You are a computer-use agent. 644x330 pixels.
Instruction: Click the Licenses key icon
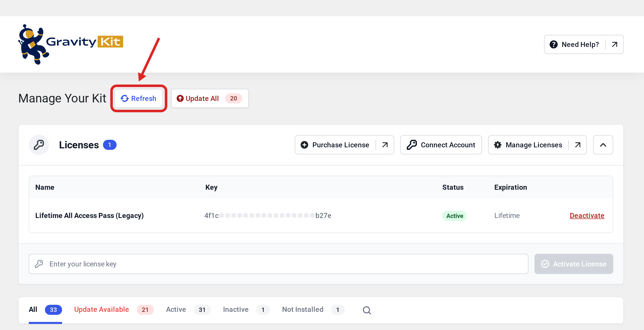39,145
